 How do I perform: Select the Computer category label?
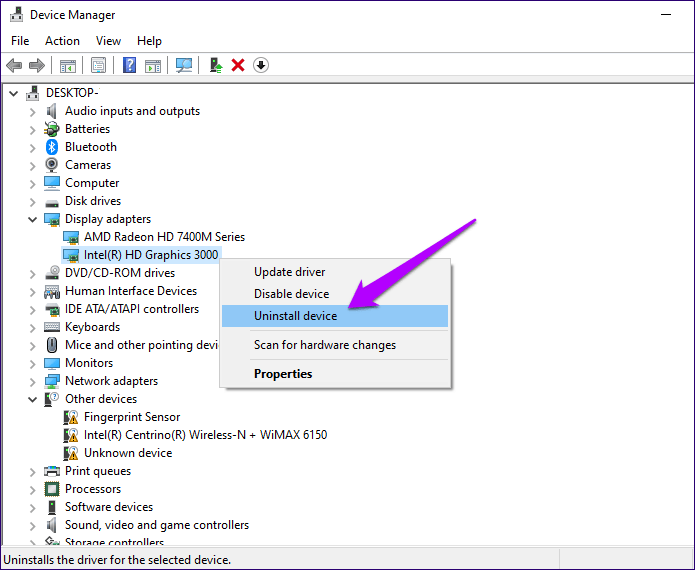click(92, 183)
